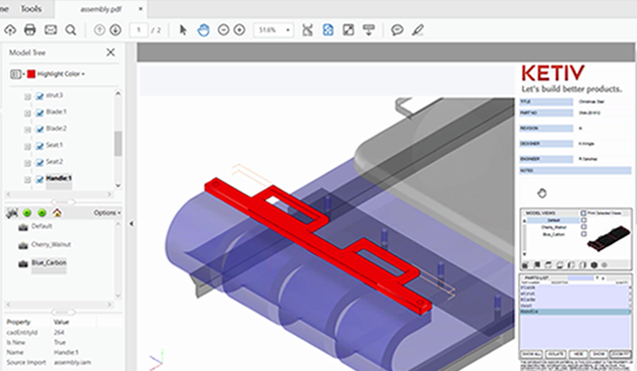Screen dimensions: 637x371
Task: Click the HIDE button under parts list
Action: click(578, 354)
